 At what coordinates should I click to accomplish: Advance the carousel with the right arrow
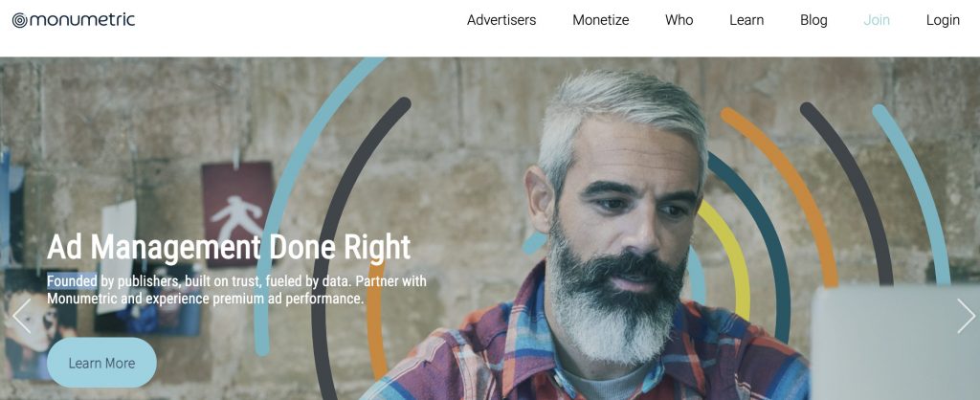pyautogui.click(x=967, y=316)
